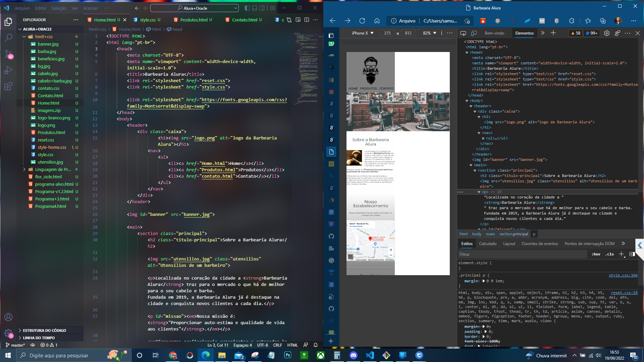Toggle bottom panel layout icon in VS Code
The height and width of the screenshot is (362, 644).
(255, 8)
